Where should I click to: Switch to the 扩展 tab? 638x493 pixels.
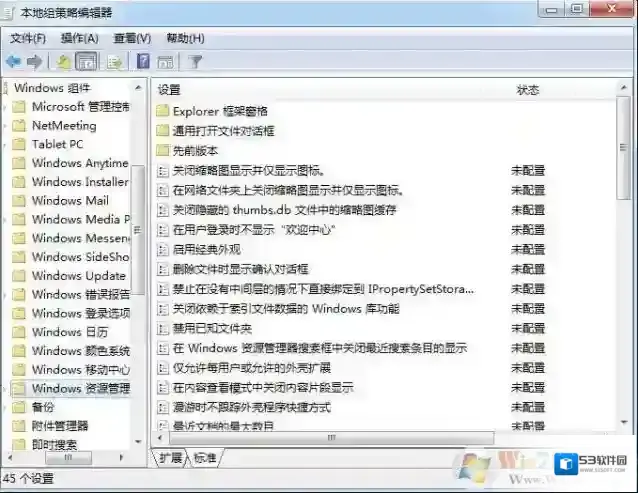tap(171, 457)
